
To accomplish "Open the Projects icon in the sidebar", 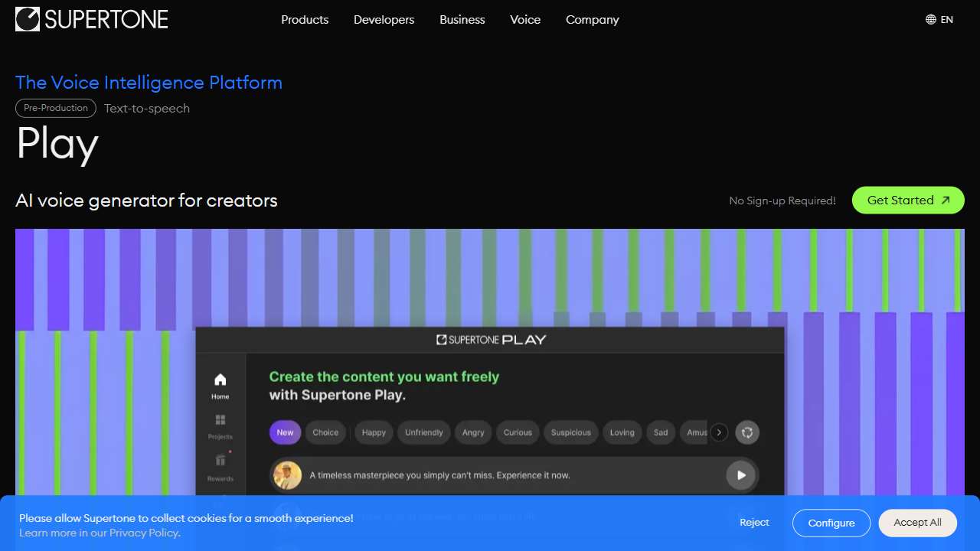I will (x=220, y=420).
